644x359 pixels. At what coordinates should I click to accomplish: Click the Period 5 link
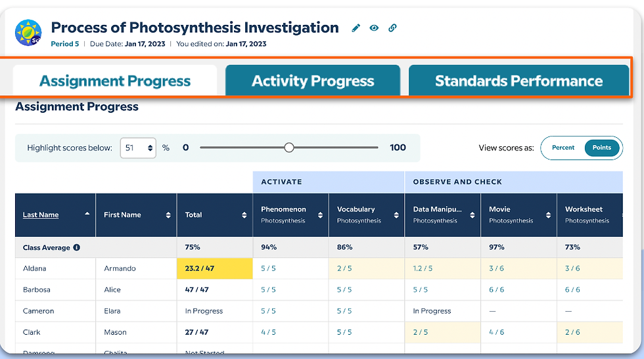(x=65, y=44)
